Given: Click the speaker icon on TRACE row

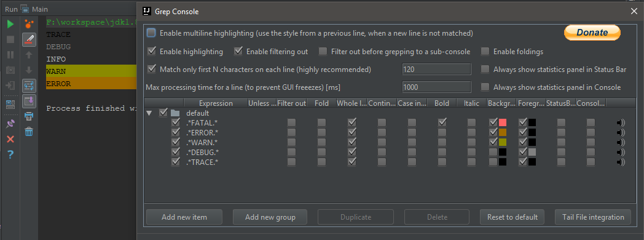Looking at the screenshot, I should (621, 162).
